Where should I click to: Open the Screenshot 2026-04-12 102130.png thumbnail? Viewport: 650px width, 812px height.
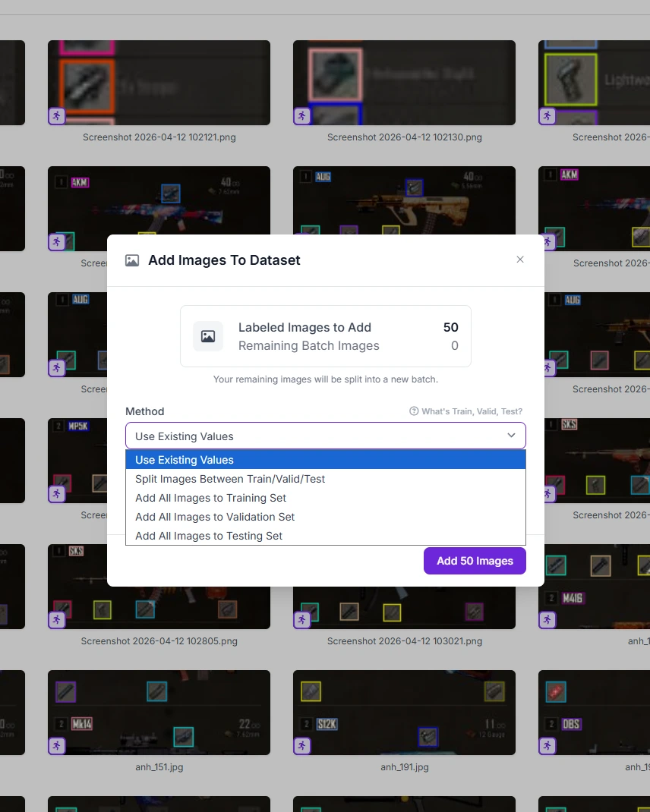click(x=404, y=83)
